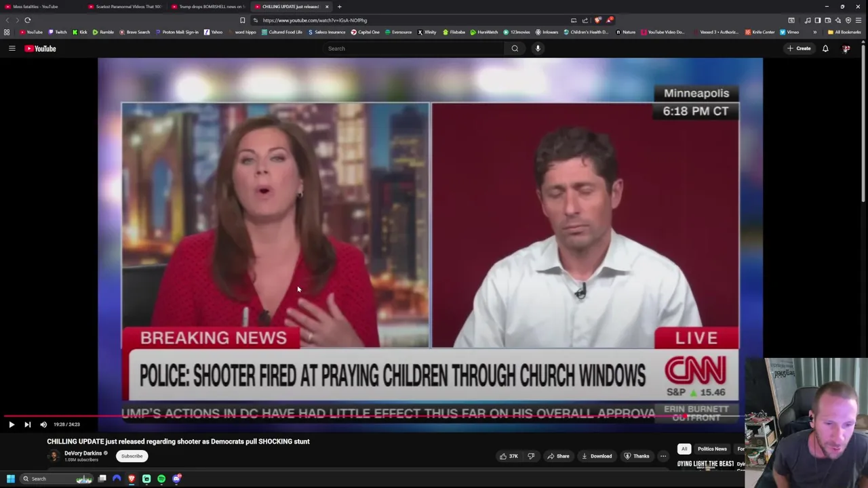Screen dimensions: 868x488
Task: Open Brave Shields lion icon
Action: (x=597, y=20)
